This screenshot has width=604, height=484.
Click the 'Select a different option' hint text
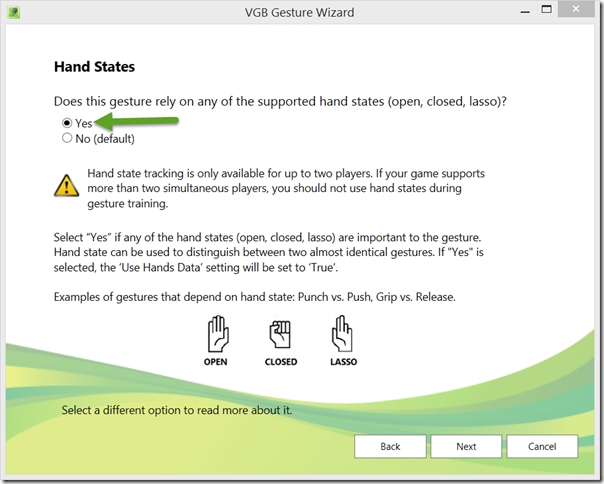pos(177,410)
